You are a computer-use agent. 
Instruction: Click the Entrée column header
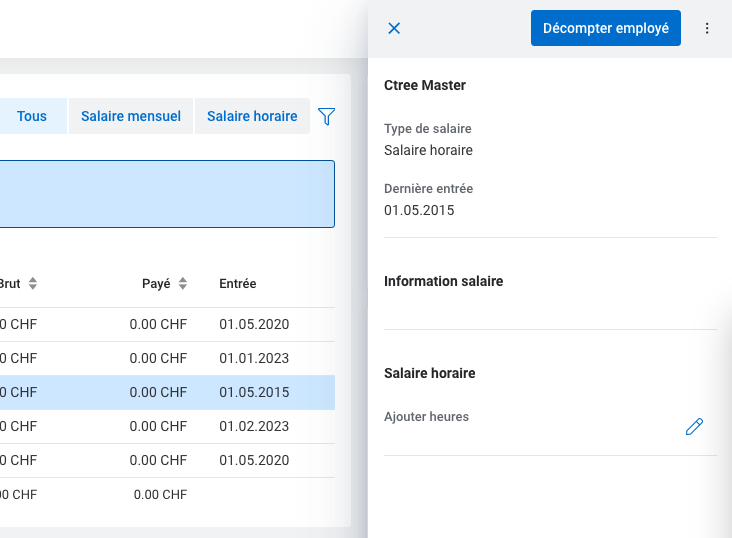click(238, 284)
